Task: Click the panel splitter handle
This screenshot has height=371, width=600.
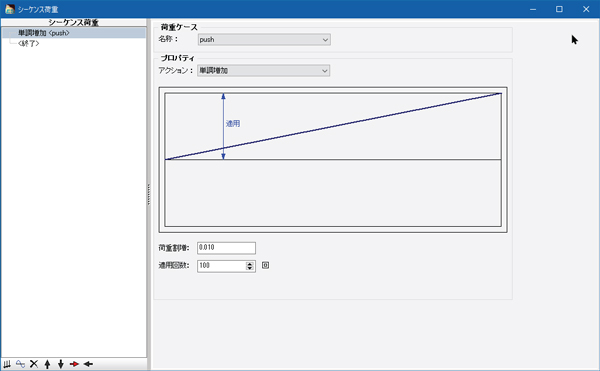Action: (x=148, y=194)
